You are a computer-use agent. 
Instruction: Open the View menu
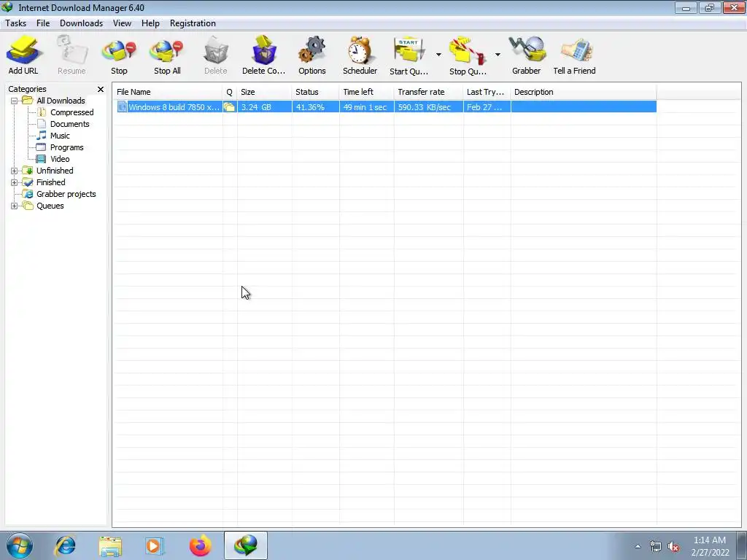tap(122, 23)
